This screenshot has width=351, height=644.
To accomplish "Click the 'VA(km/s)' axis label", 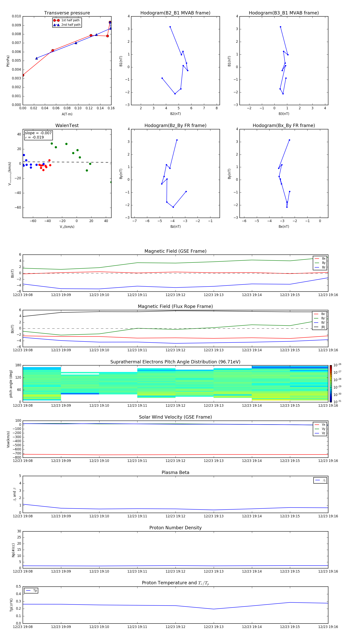I will (x=67, y=227).
